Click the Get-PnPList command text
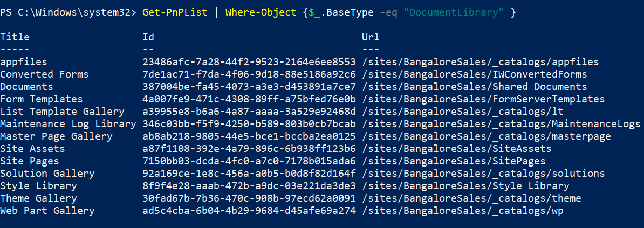644x228 pixels. (175, 12)
